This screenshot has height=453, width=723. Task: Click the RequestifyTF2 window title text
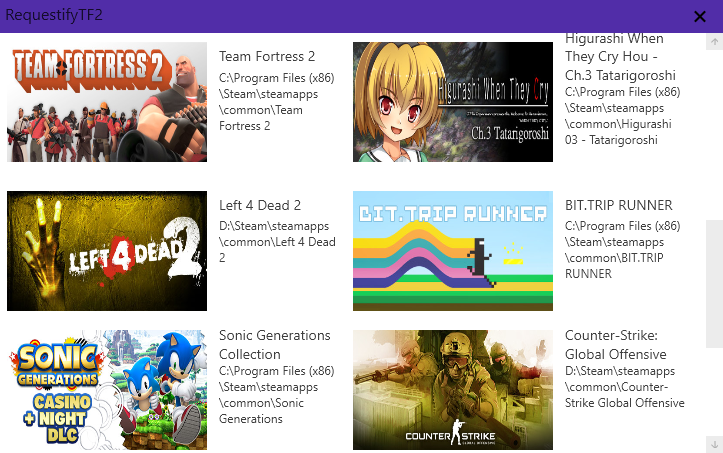tap(54, 15)
